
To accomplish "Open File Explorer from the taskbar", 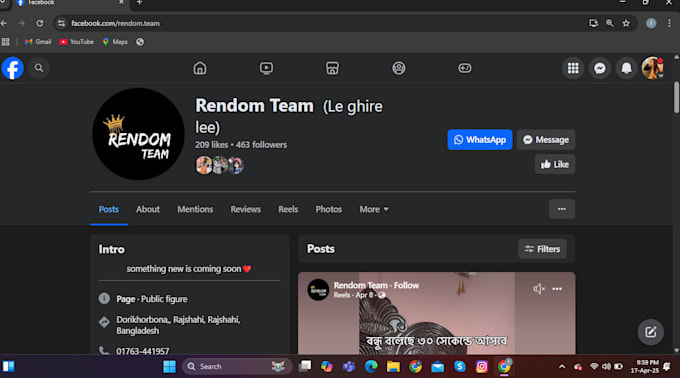I will 393,367.
